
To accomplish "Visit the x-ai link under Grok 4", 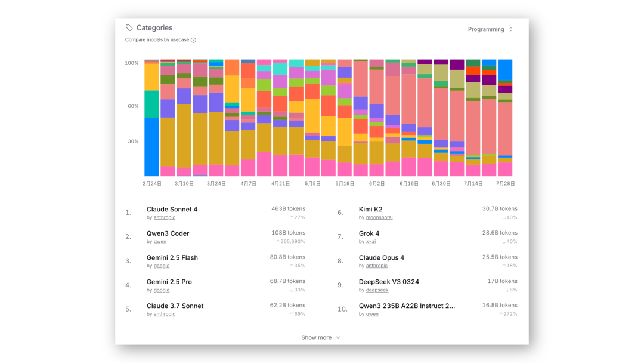I will pyautogui.click(x=370, y=242).
